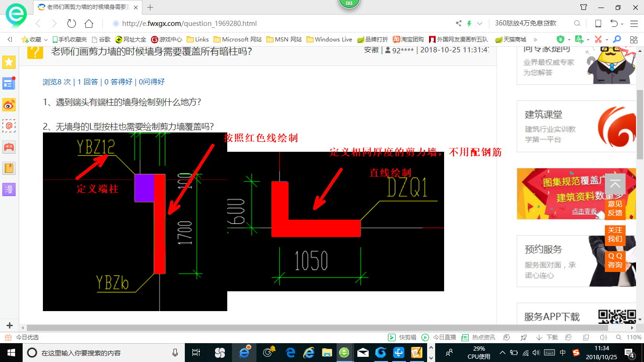Click the browser back arrow
The width and height of the screenshot is (644, 362).
[38, 24]
